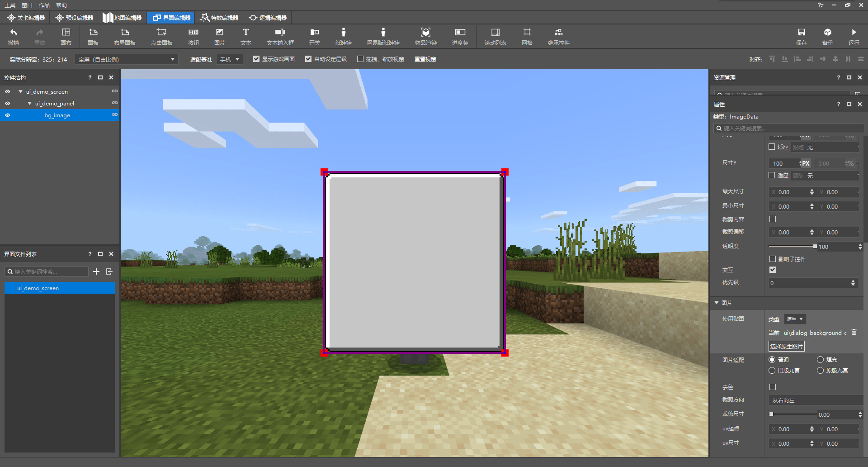
Task: Enable 去色 checkbox
Action: pos(773,387)
